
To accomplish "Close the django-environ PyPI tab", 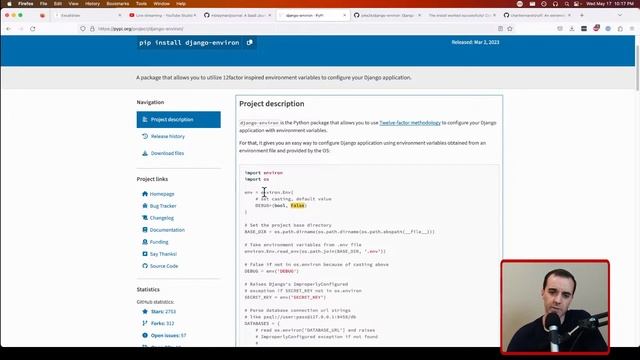I will tap(344, 15).
